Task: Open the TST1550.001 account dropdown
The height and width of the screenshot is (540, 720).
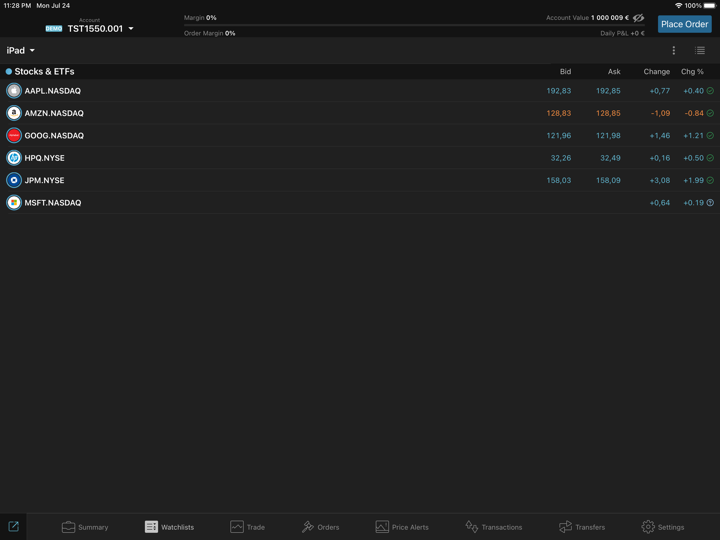Action: coord(100,28)
